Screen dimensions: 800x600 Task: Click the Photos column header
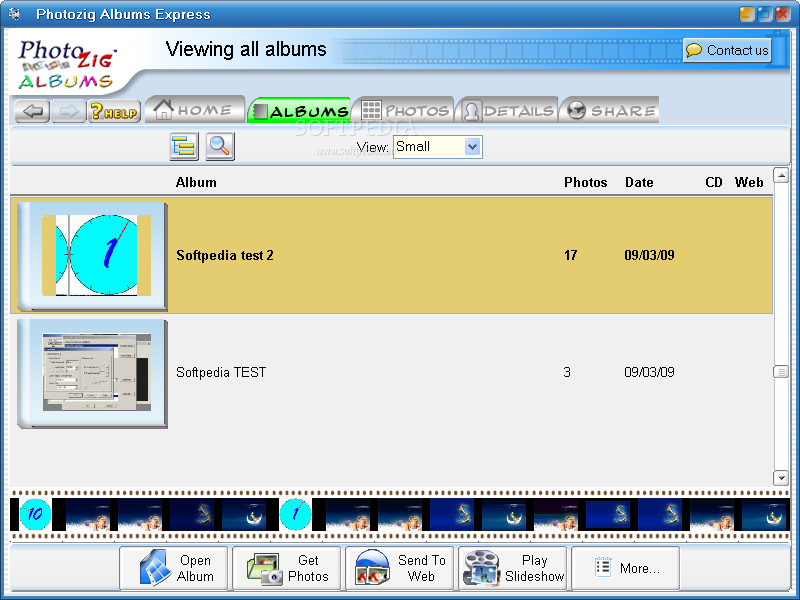click(x=585, y=182)
